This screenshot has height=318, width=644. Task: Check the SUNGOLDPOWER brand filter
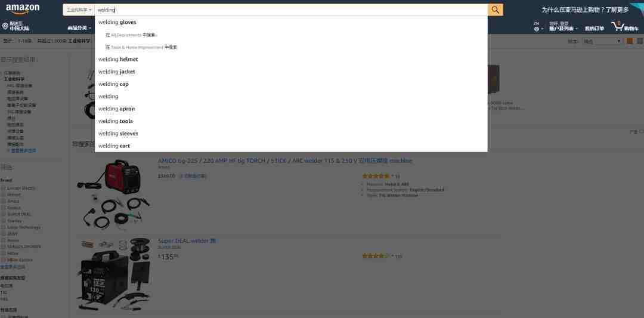tap(4, 247)
